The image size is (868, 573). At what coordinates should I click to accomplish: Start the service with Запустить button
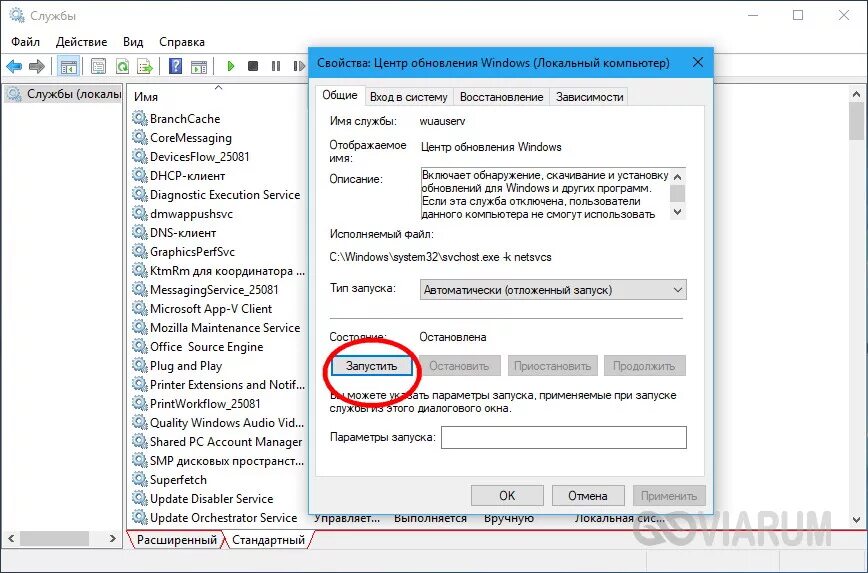(371, 366)
